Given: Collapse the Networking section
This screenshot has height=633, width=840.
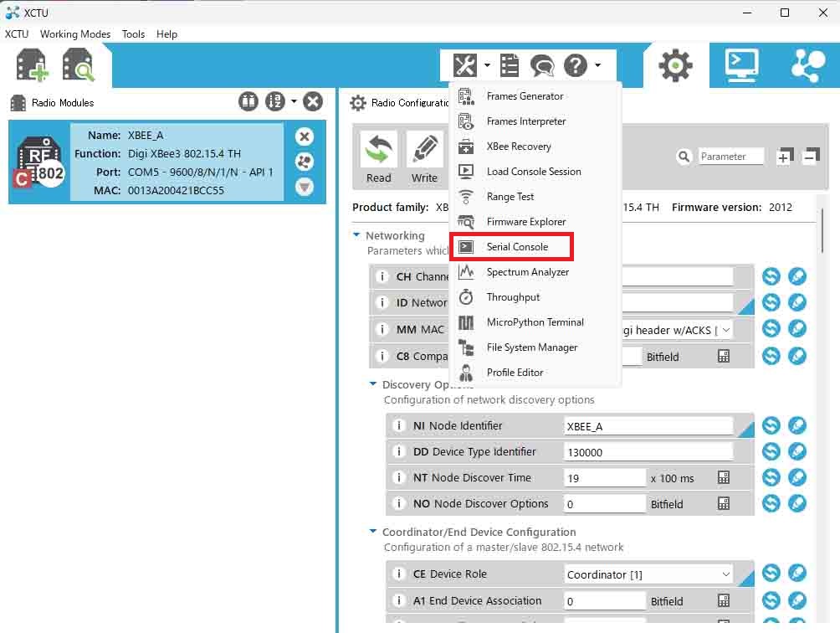Looking at the screenshot, I should click(356, 235).
